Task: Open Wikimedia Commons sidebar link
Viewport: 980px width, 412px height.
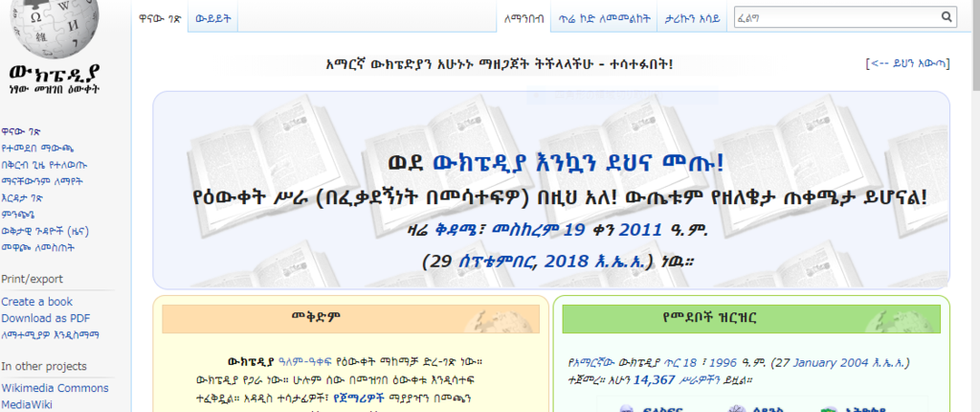Action: (55, 388)
